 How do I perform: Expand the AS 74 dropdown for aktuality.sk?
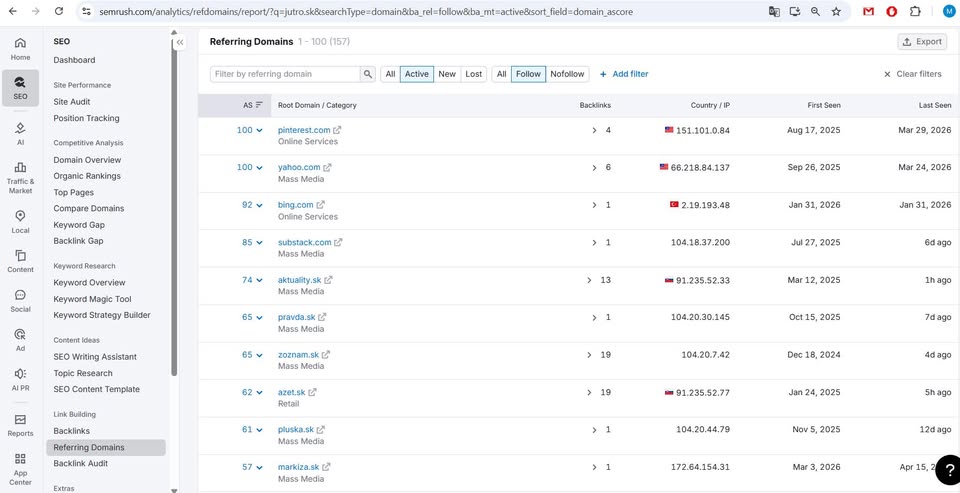pos(252,280)
